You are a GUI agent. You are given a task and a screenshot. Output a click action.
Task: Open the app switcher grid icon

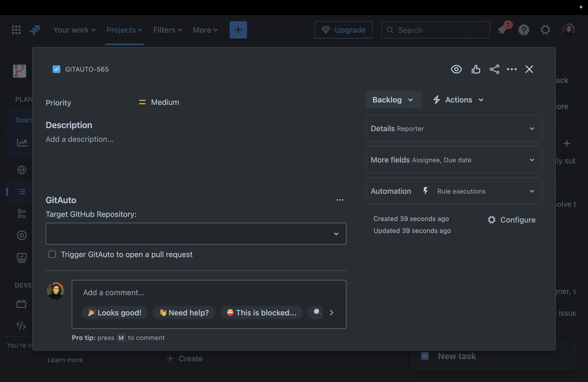(x=16, y=30)
